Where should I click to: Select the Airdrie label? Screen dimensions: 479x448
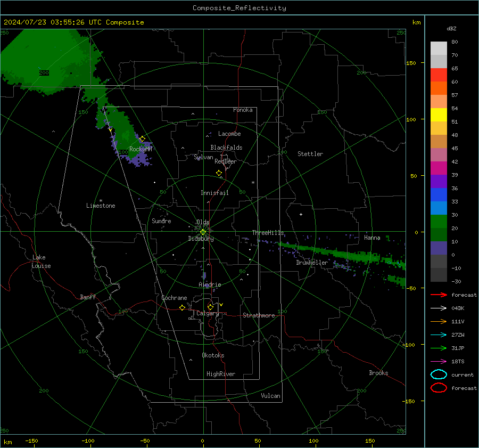(x=210, y=284)
